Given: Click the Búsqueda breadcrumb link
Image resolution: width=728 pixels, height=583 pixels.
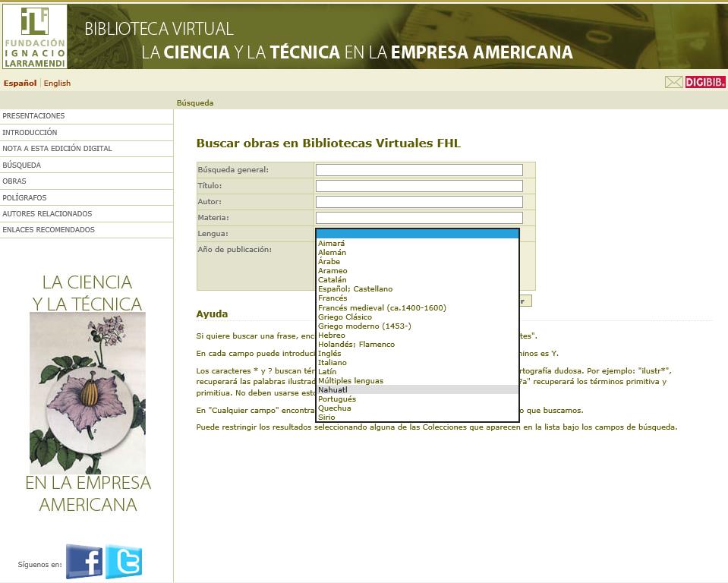Looking at the screenshot, I should click(x=195, y=103).
